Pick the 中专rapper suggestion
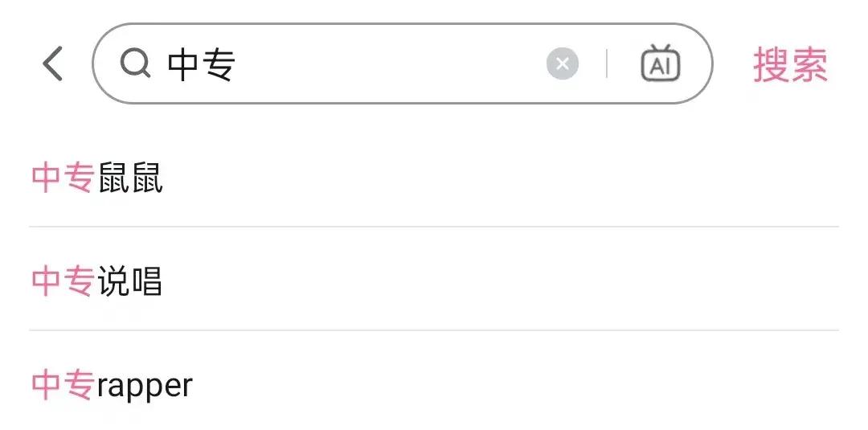 (x=113, y=385)
